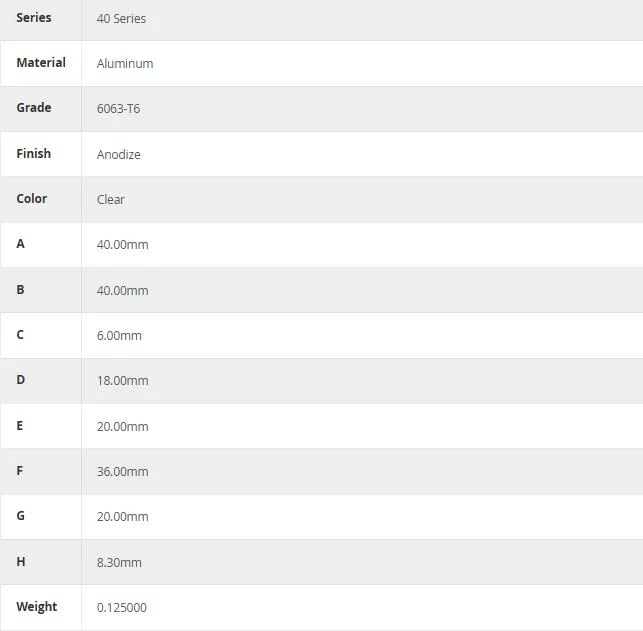Select the Material label
Image resolution: width=643 pixels, height=631 pixels.
coord(41,63)
